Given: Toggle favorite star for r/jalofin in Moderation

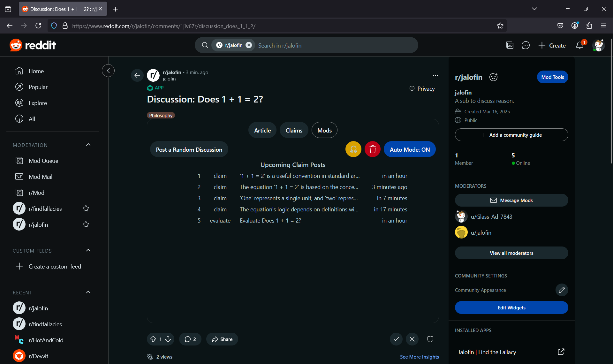Looking at the screenshot, I should [x=86, y=224].
